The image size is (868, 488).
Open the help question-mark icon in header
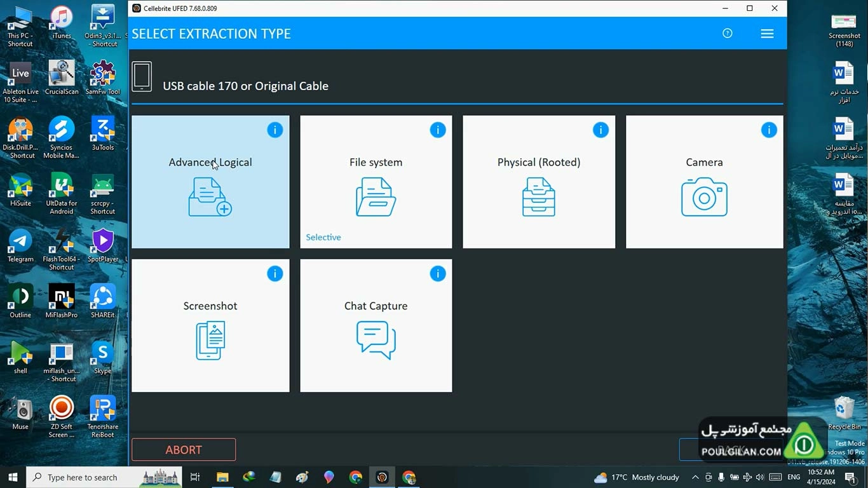[728, 34]
